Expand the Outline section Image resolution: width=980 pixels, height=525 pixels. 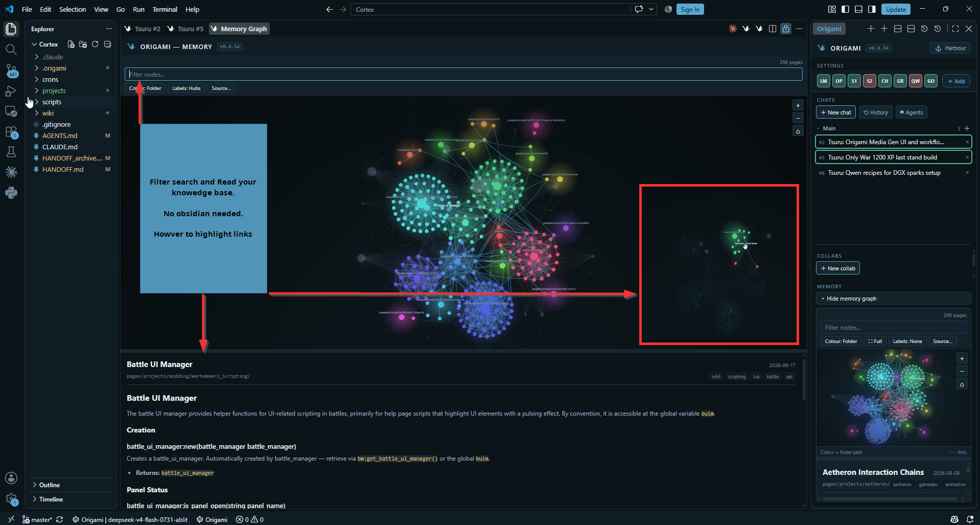(71, 485)
